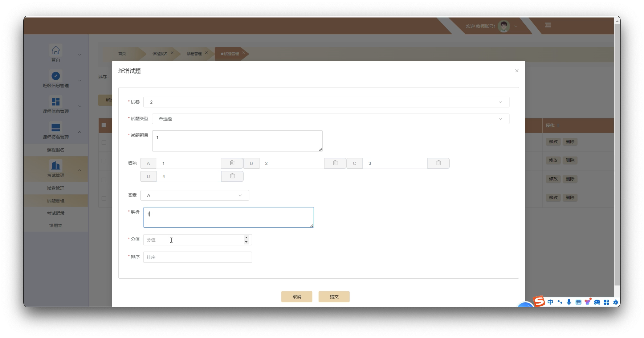644x338 pixels.
Task: Delete option B with trash icon
Action: pyautogui.click(x=335, y=163)
